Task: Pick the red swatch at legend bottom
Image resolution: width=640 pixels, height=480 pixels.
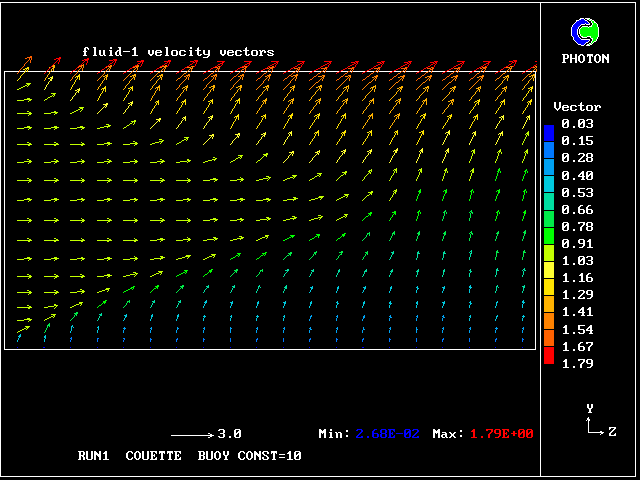Action: [x=549, y=357]
